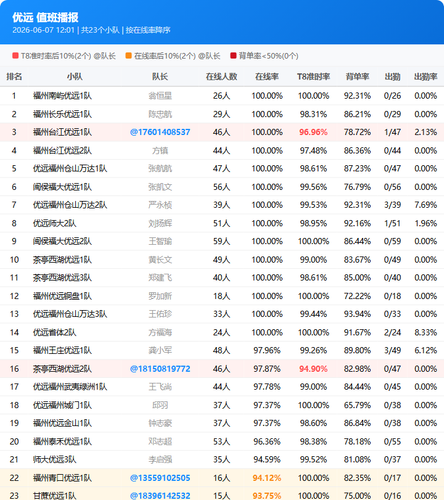Select team 茶亭西湖优远3队

click(62, 278)
